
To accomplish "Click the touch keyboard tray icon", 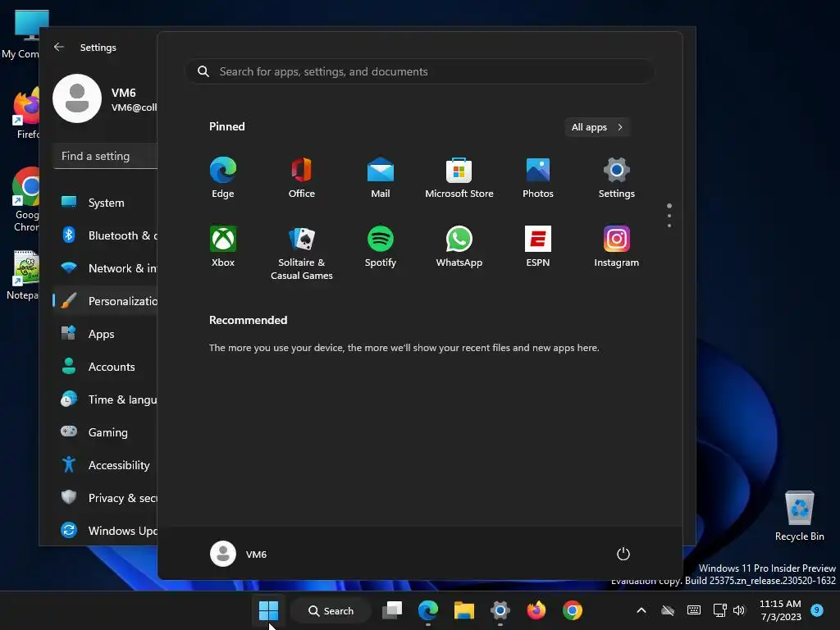I will tap(694, 610).
